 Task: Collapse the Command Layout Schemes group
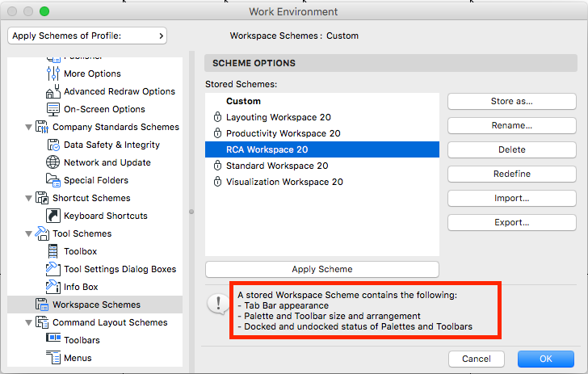(x=29, y=323)
